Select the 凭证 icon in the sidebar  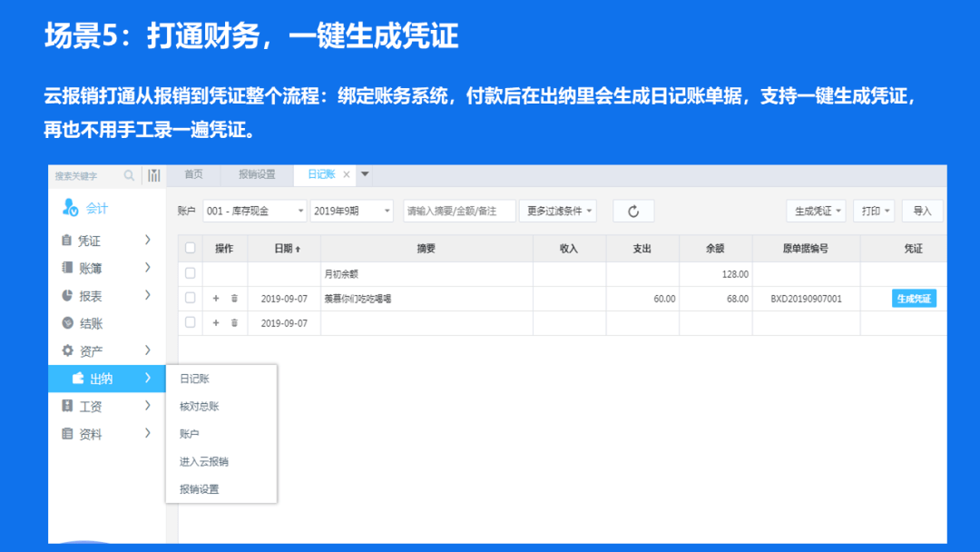pyautogui.click(x=66, y=241)
